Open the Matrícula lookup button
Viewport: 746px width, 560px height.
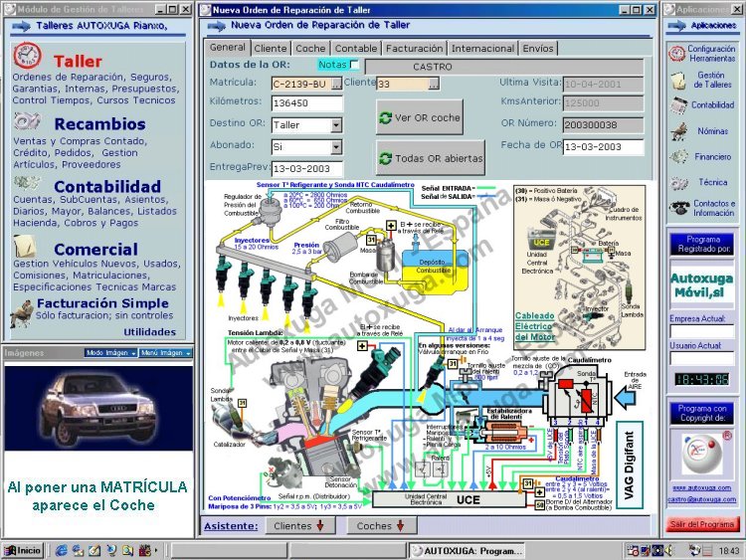click(336, 85)
